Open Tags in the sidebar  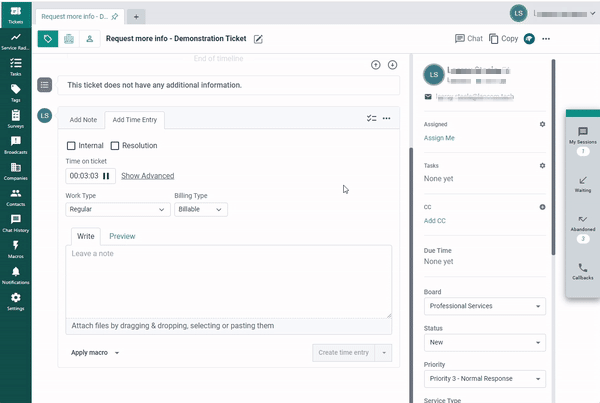pyautogui.click(x=16, y=93)
